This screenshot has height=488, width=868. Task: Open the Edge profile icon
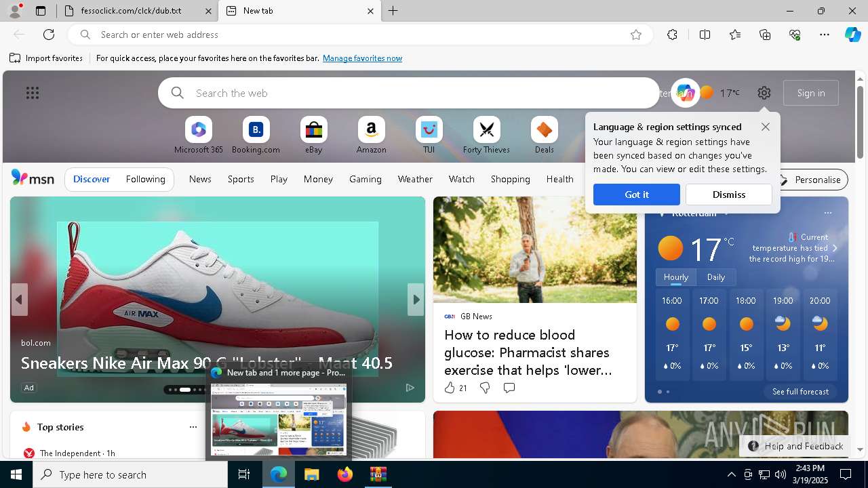point(14,11)
